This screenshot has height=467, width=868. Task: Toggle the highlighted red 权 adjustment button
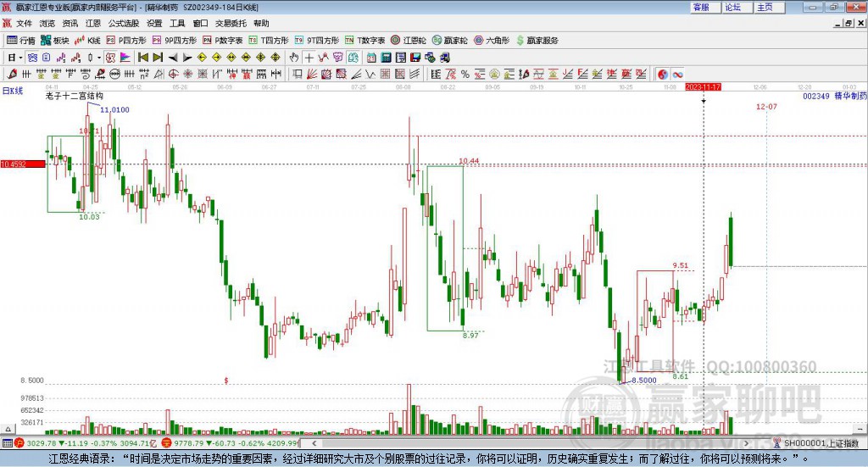[111, 58]
